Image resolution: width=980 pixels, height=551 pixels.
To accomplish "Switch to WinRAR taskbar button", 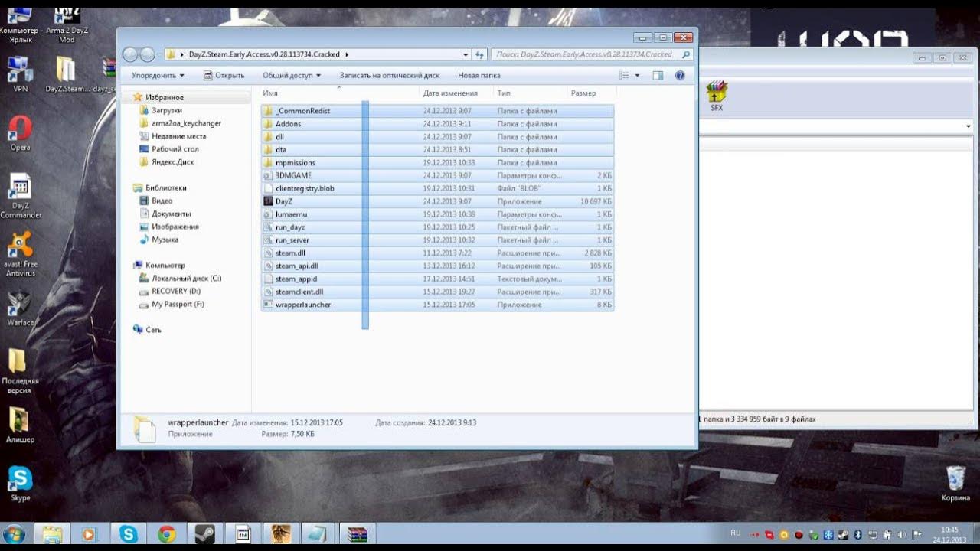I will 358,534.
